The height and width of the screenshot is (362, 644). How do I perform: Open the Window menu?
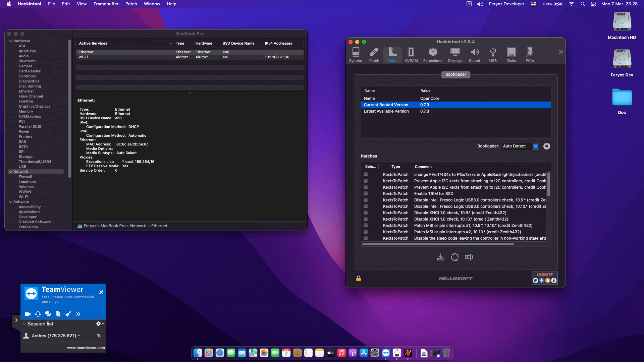click(152, 4)
